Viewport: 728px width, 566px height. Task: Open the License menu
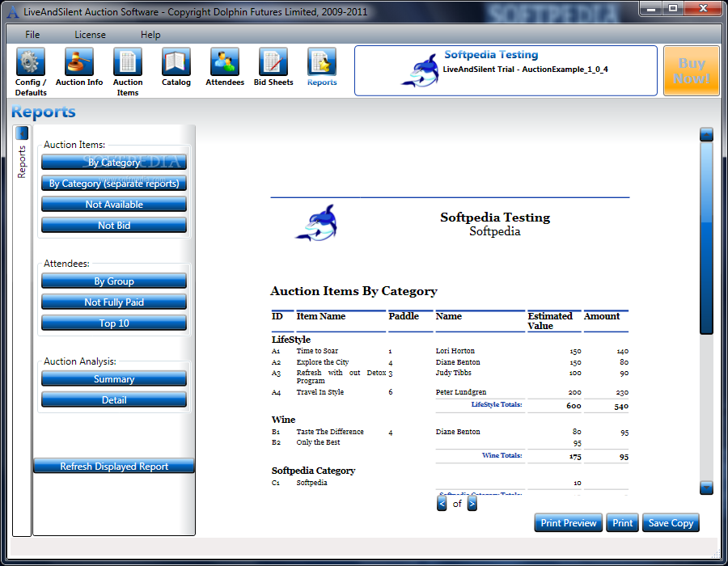pos(90,35)
